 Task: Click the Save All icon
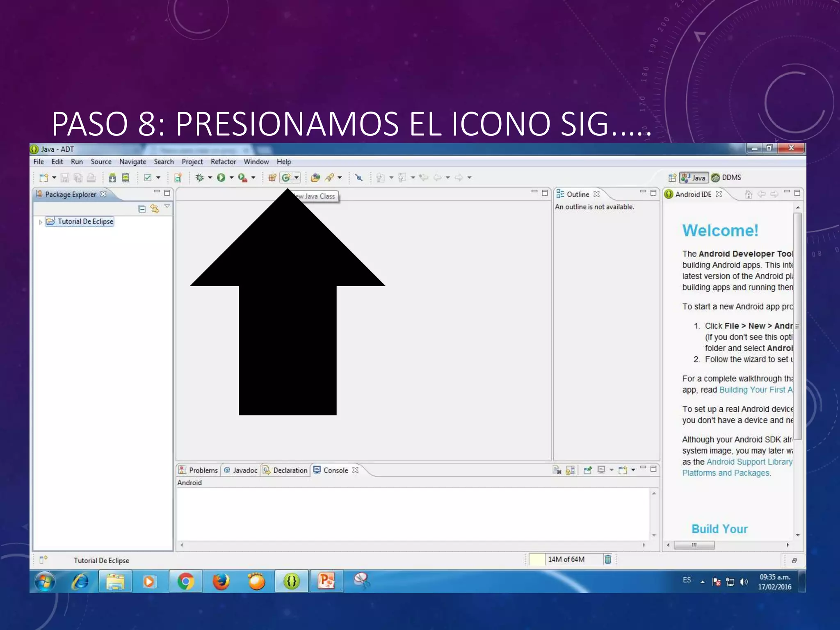coord(78,178)
